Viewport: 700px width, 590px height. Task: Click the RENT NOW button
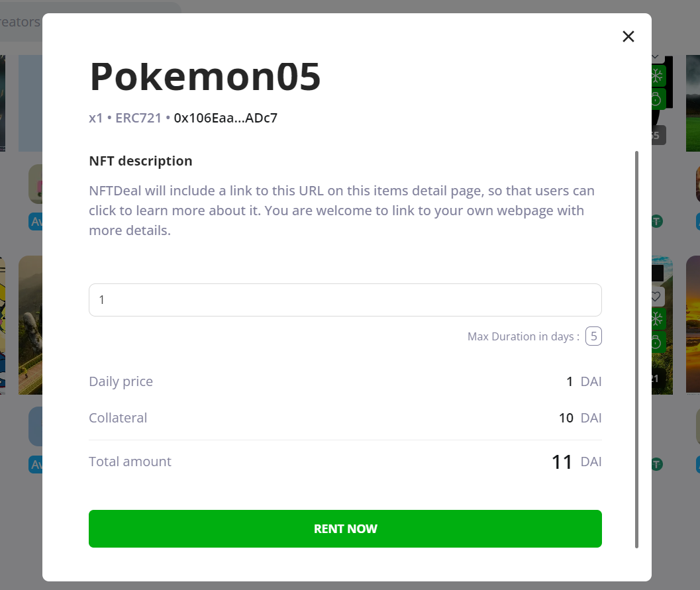(345, 528)
